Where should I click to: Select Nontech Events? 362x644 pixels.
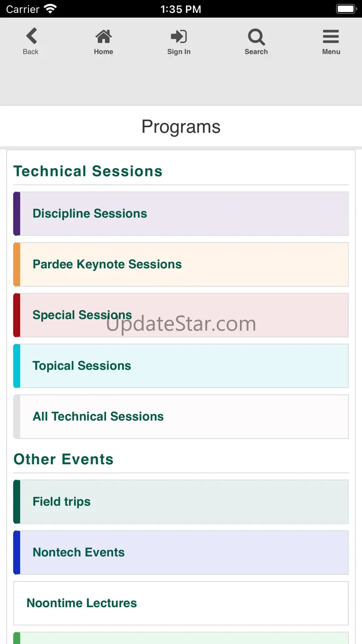(78, 552)
